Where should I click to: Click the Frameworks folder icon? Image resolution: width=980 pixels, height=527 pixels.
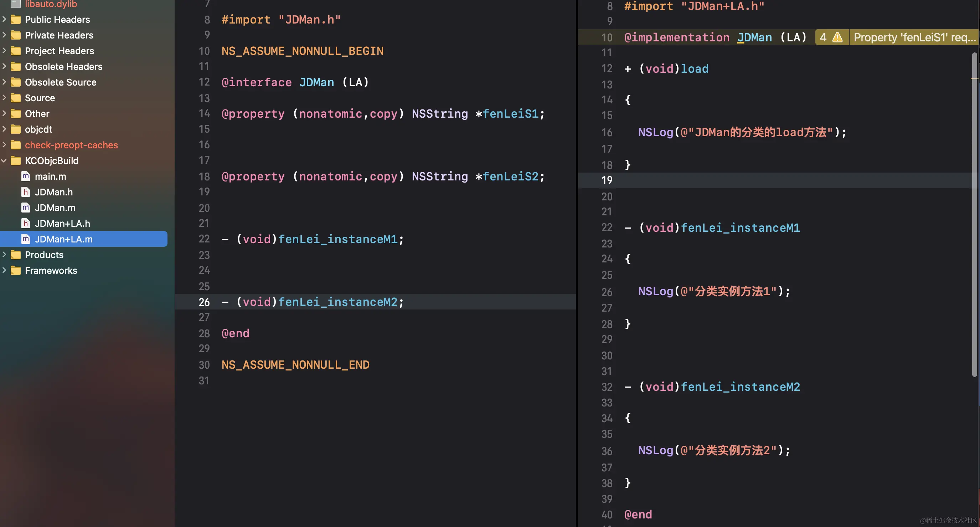16,270
